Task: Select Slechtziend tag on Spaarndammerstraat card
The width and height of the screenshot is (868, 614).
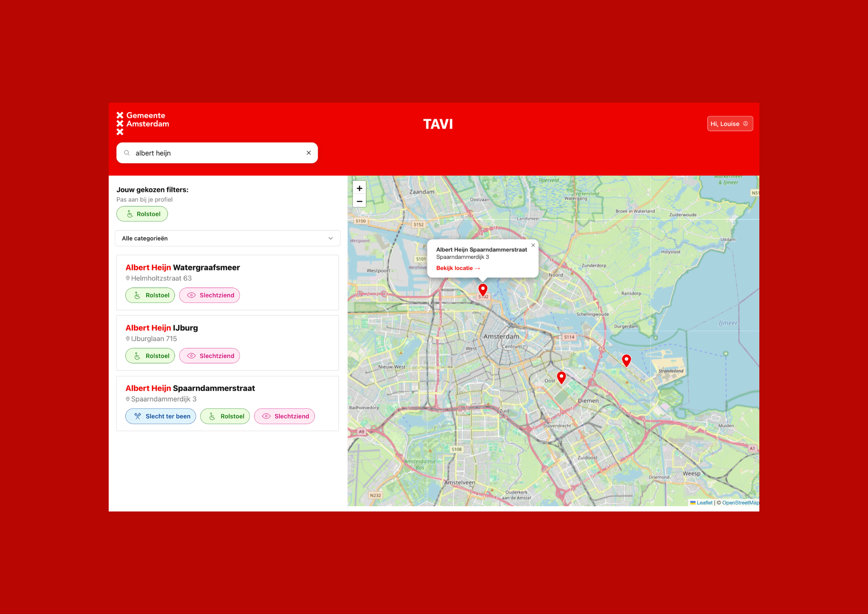Action: pyautogui.click(x=285, y=416)
